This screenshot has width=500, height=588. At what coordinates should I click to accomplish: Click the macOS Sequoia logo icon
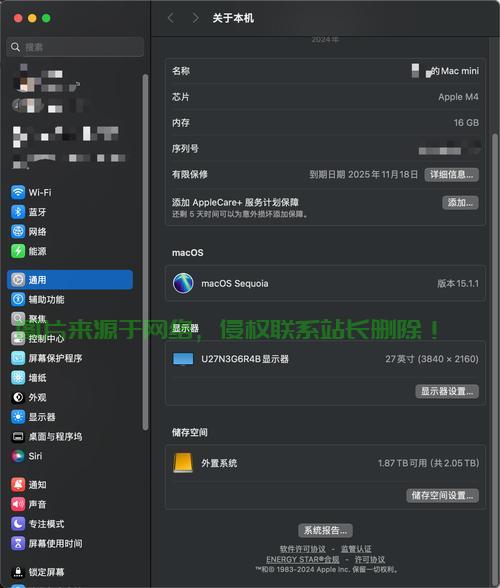click(183, 283)
